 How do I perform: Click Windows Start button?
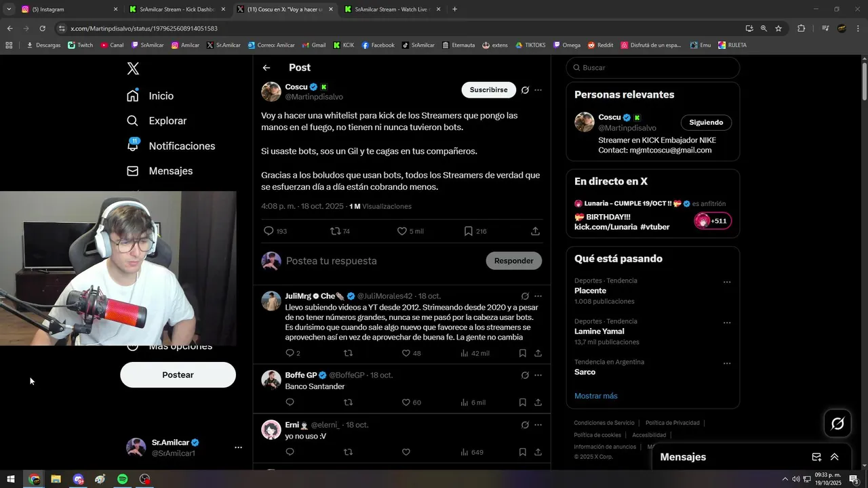pos(11,479)
